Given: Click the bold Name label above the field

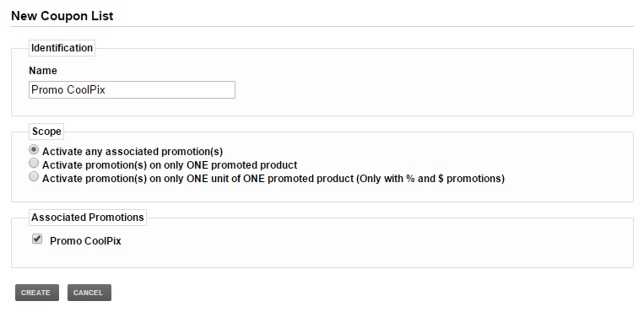Looking at the screenshot, I should tap(43, 71).
